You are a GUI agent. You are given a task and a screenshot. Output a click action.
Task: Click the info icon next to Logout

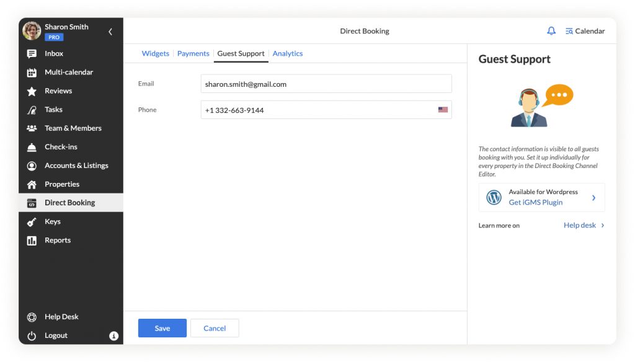pyautogui.click(x=113, y=335)
